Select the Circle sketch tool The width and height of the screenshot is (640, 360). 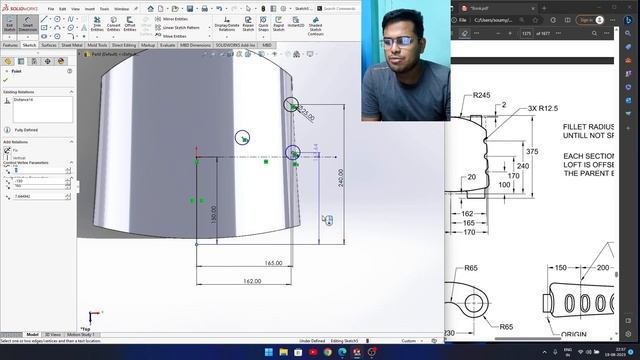[57, 19]
